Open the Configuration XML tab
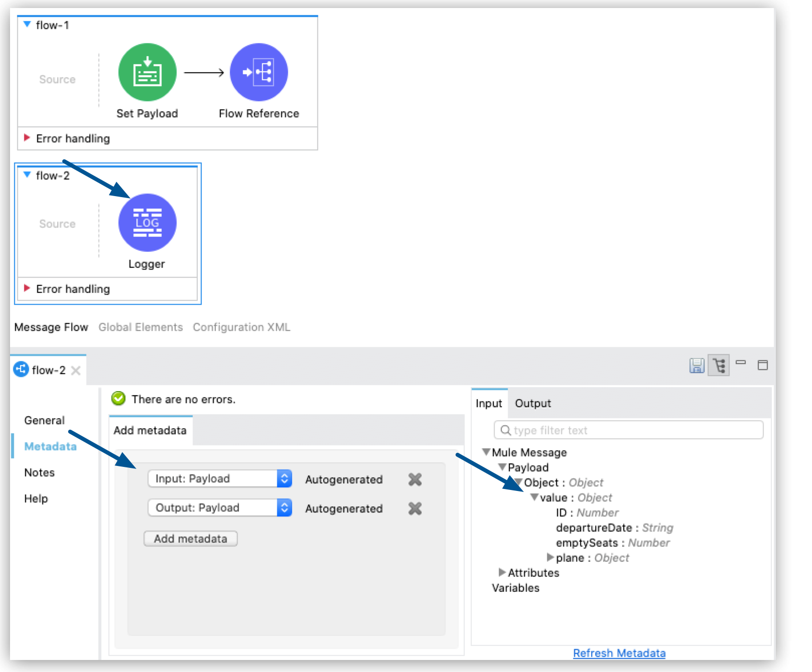 (241, 327)
